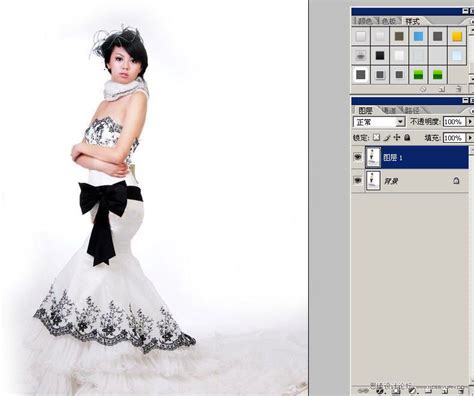This screenshot has height=396, width=474.
Task: Select the 图层 (Layers) tab
Action: click(365, 110)
